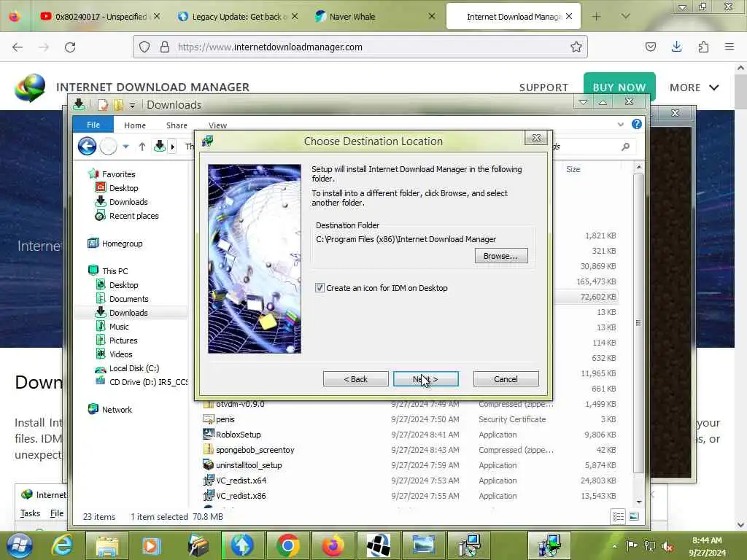
Task: Open the View ribbon tab
Action: [x=217, y=125]
